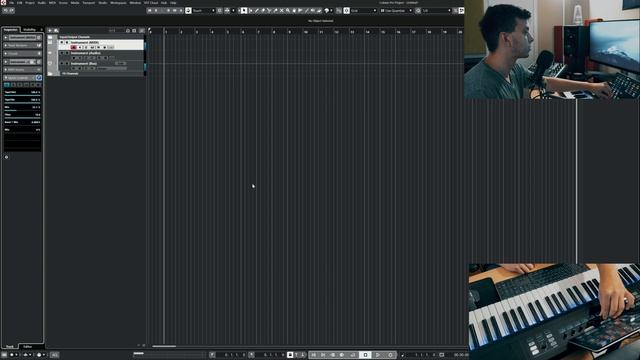Click bar 10 on the ruler
640x360 pixels.
point(305,31)
